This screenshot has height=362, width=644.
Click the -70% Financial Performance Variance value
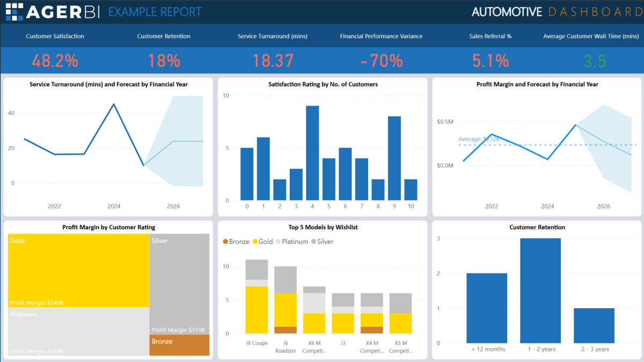(381, 61)
